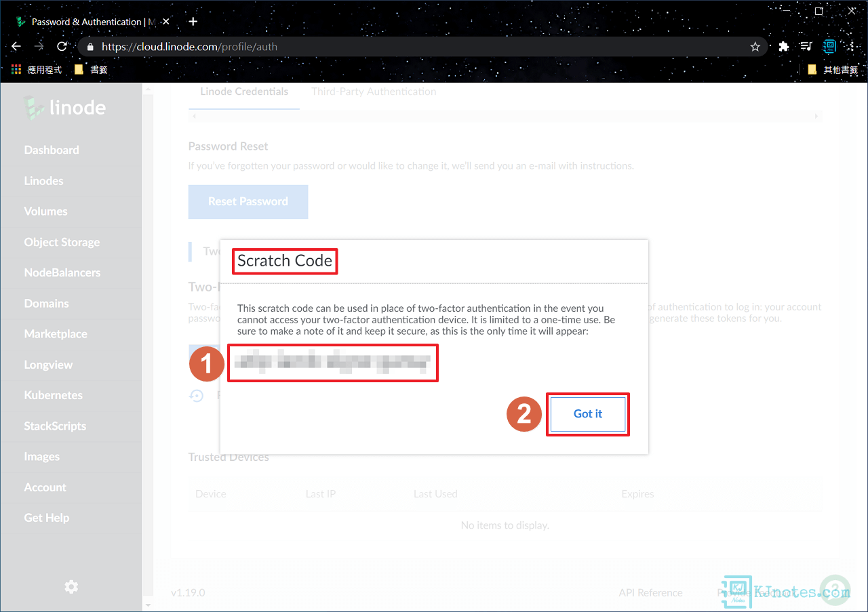The height and width of the screenshot is (612, 868).
Task: Switch to Third-Party Authentication tab
Action: coord(374,91)
